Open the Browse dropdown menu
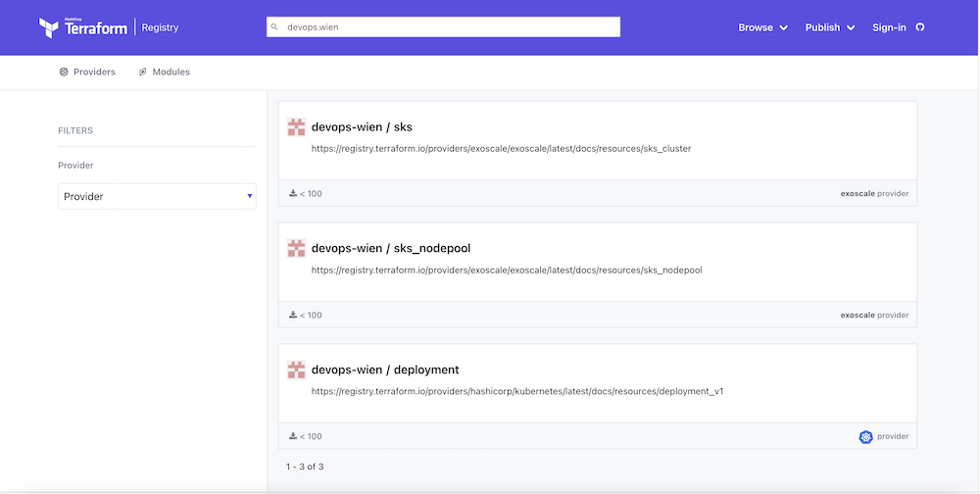The height and width of the screenshot is (494, 980). (x=763, y=27)
